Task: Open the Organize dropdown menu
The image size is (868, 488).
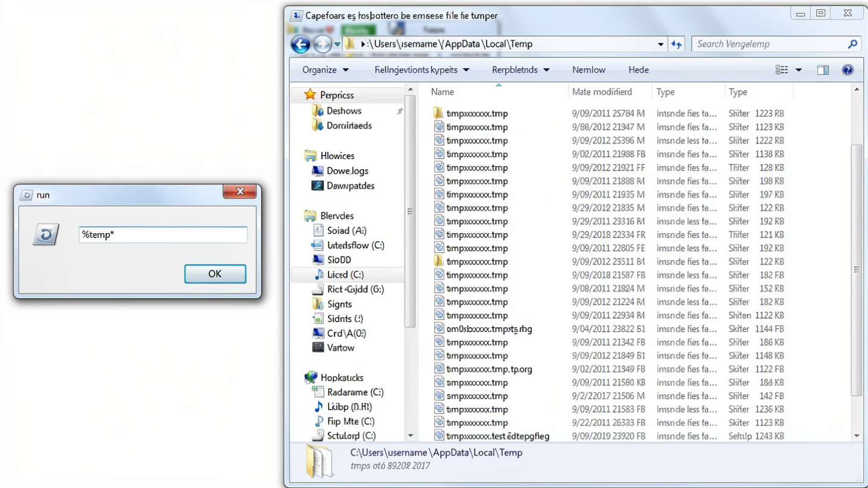Action: pos(325,70)
